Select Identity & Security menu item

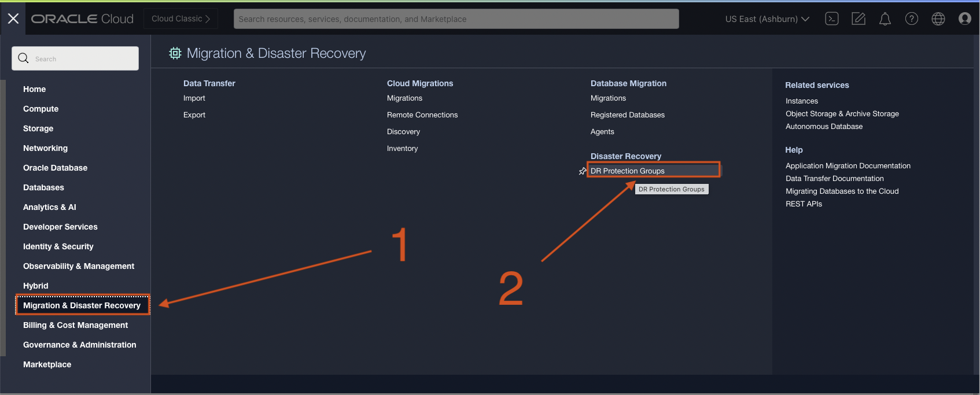coord(58,246)
